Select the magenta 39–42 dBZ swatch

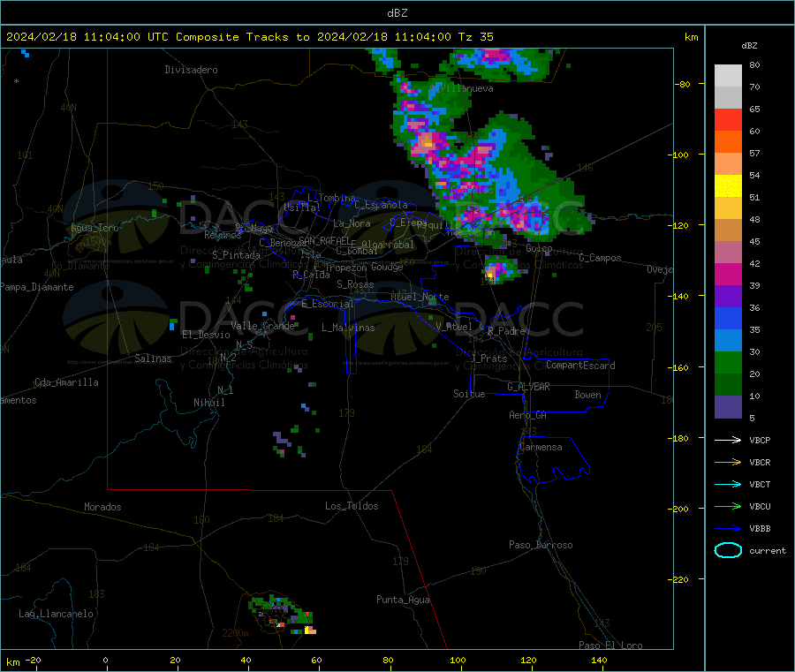(728, 274)
